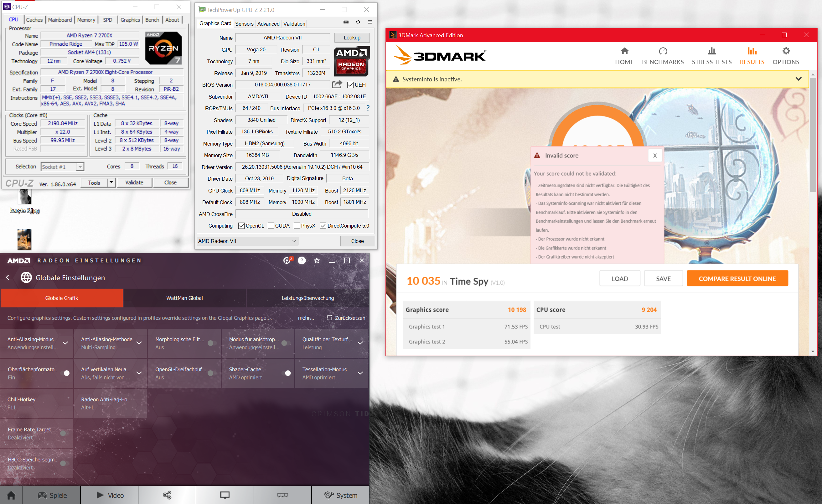
Task: Toggle the UEFI checkbox
Action: pyautogui.click(x=350, y=85)
